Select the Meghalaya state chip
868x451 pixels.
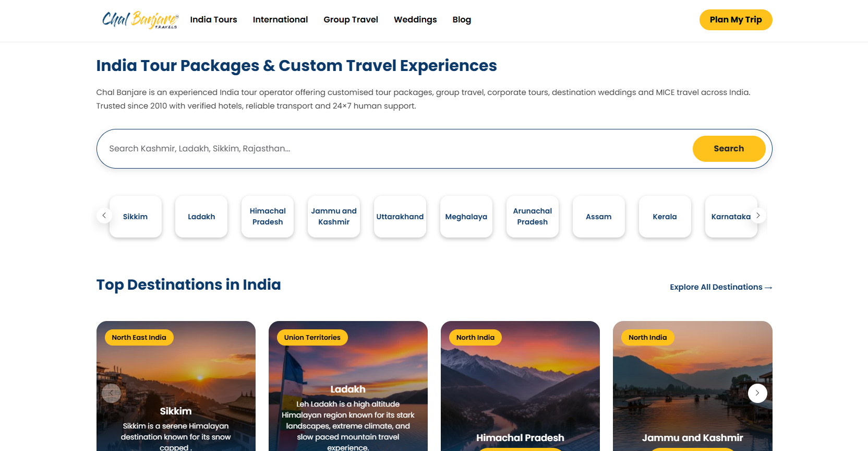466,217
